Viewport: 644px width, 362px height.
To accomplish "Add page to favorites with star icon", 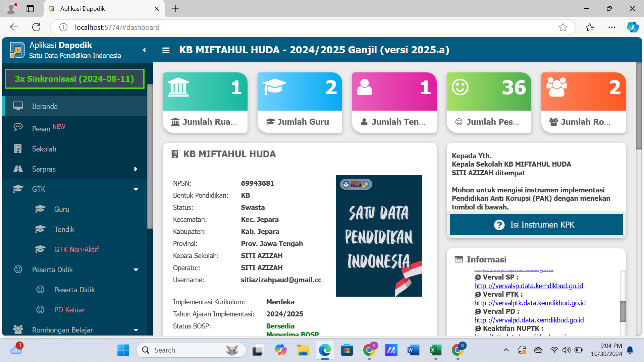I will [x=563, y=27].
